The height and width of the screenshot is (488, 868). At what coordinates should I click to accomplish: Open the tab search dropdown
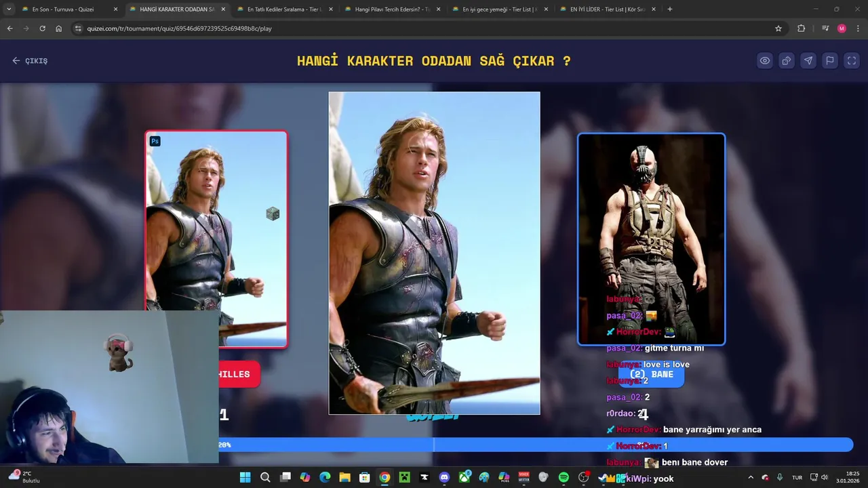[x=9, y=9]
